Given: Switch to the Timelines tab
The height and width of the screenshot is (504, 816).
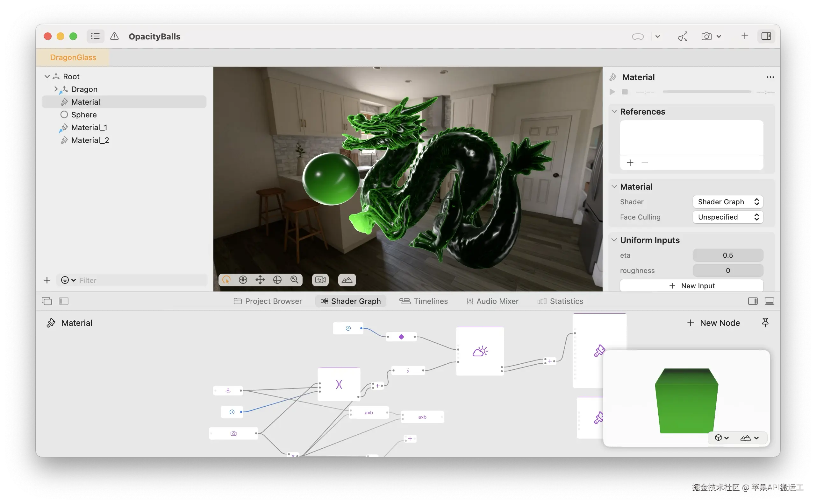Looking at the screenshot, I should click(424, 301).
